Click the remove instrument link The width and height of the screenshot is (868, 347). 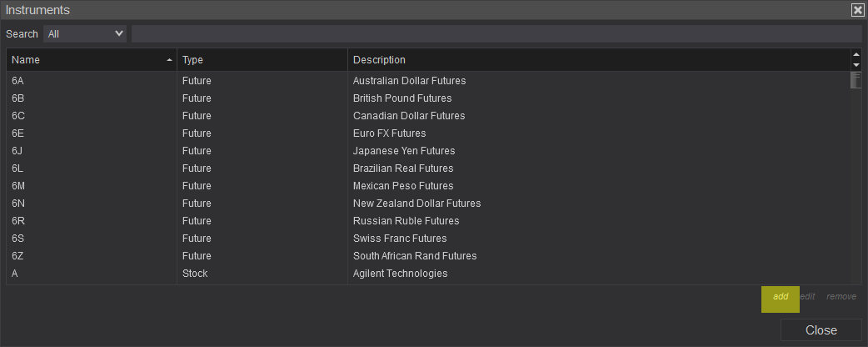point(841,297)
